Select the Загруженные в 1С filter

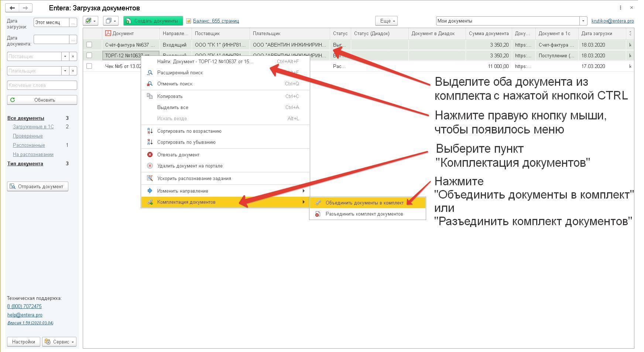tap(33, 127)
